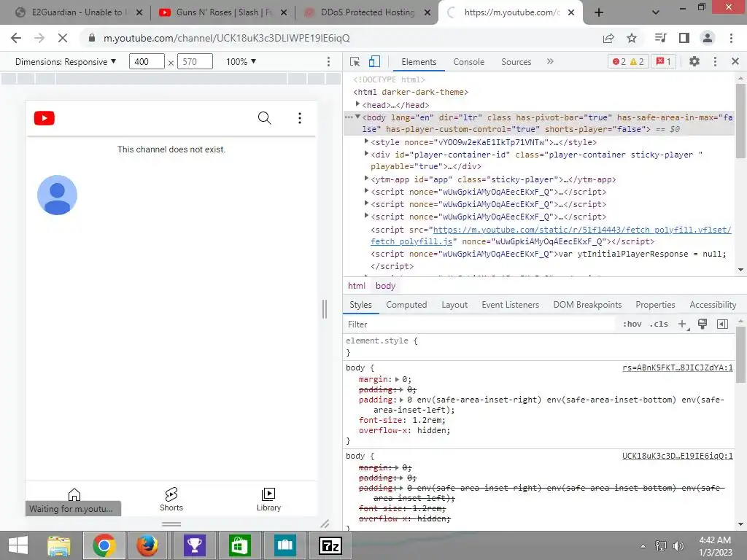Viewport: 747px width, 560px height.
Task: Open Windows Start menu
Action: pos(18,545)
